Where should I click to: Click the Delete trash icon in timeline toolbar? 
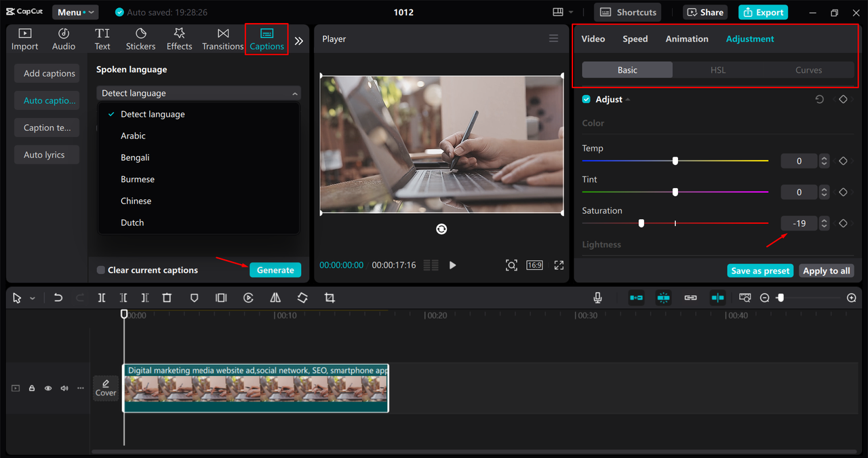click(167, 298)
